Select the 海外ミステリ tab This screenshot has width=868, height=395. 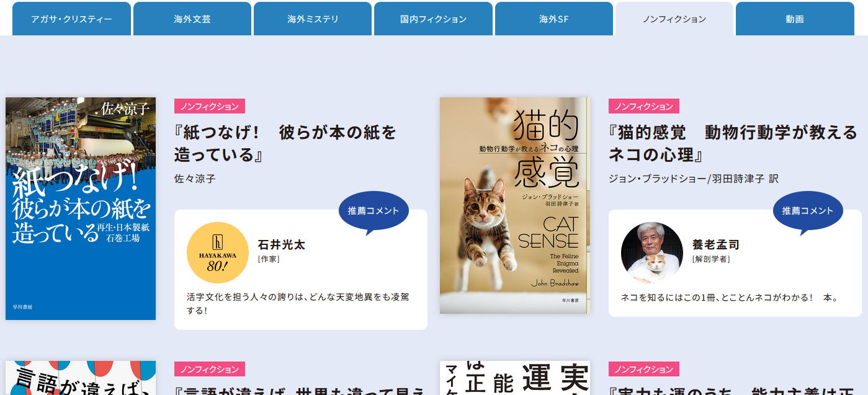(x=313, y=19)
